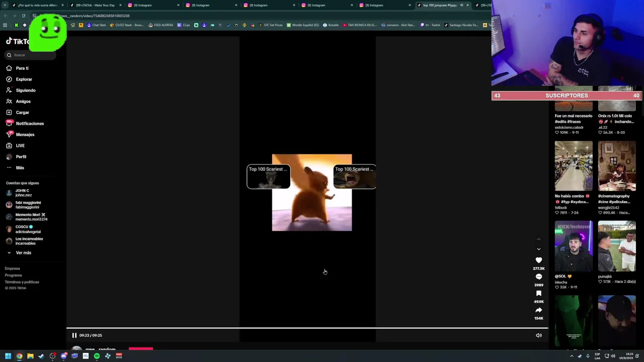Open the No había combo video thumbnail
Image resolution: width=644 pixels, height=362 pixels.
[574, 166]
